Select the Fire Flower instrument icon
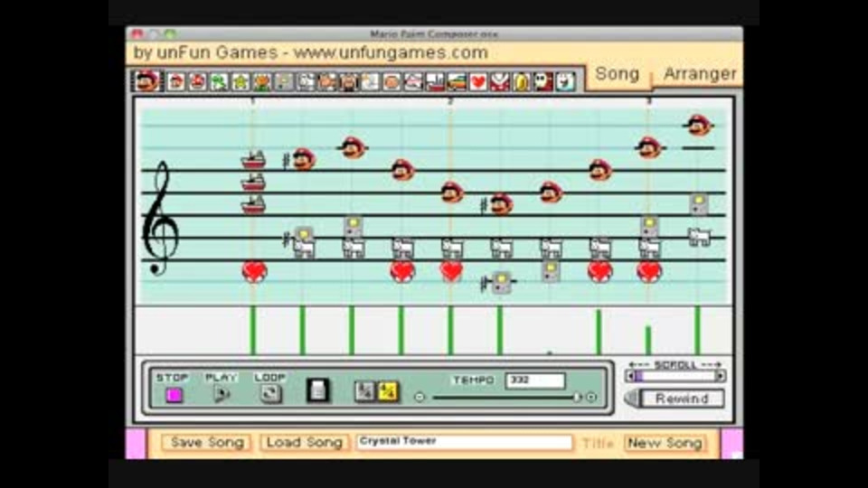868x488 pixels. tap(262, 82)
